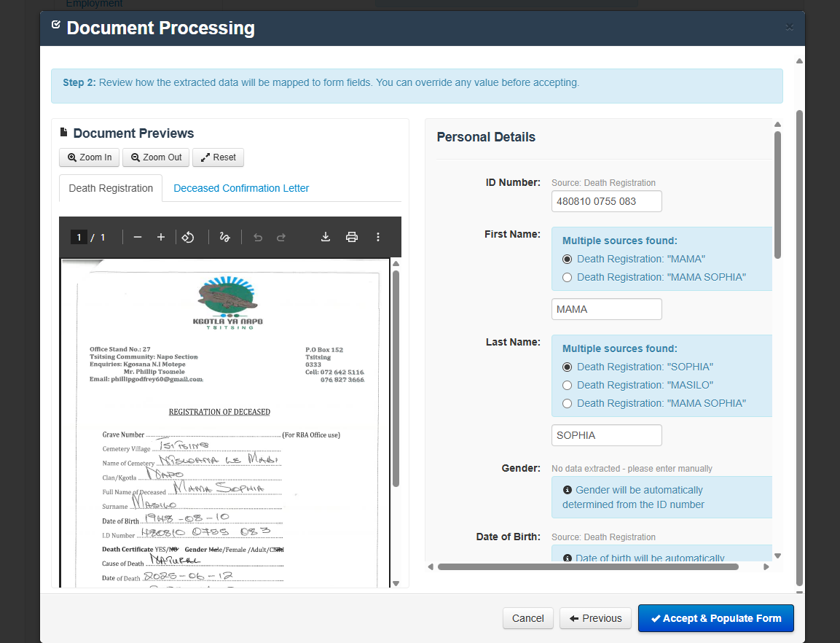The image size is (840, 643).
Task: Click the PDF viewer zoom in plus icon
Action: [161, 237]
